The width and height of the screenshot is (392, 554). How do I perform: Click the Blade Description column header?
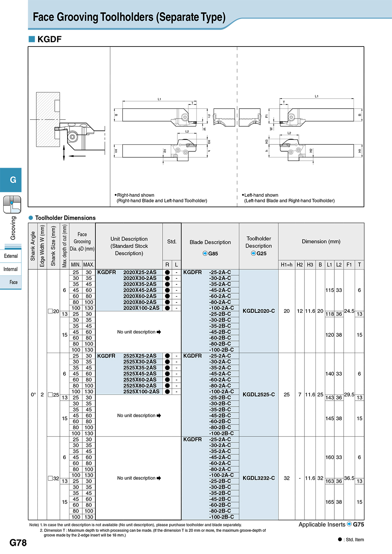[x=210, y=246]
